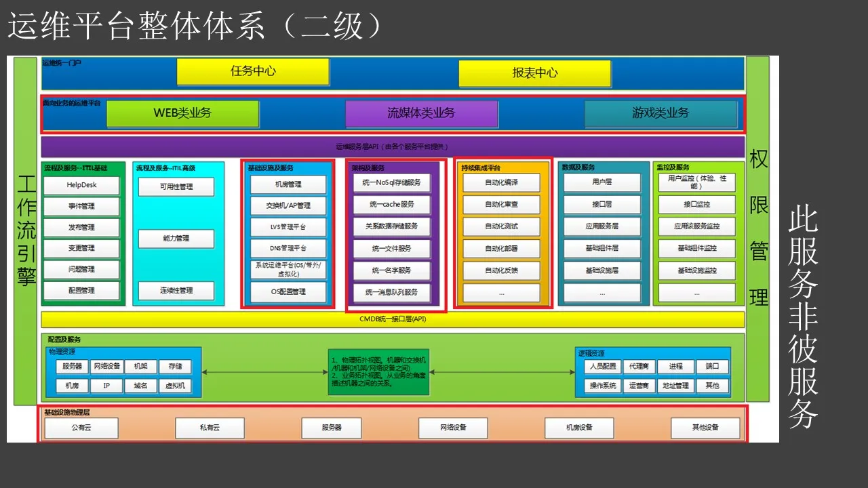The height and width of the screenshot is (488, 868).
Task: Click the 统一cache服务 box
Action: pos(393,204)
